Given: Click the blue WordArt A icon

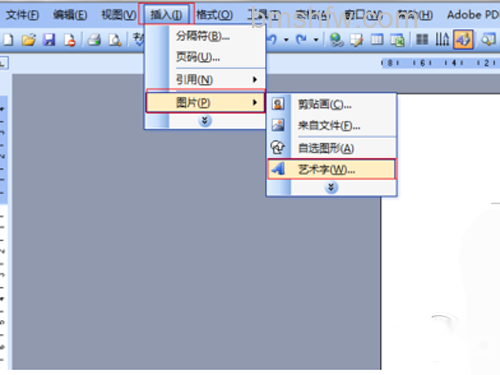Looking at the screenshot, I should [x=278, y=169].
